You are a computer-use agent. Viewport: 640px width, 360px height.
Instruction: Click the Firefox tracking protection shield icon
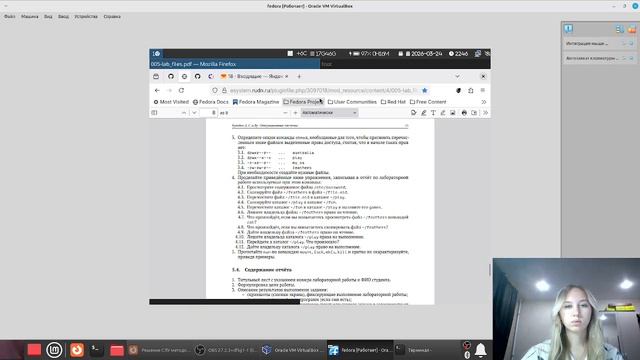215,90
